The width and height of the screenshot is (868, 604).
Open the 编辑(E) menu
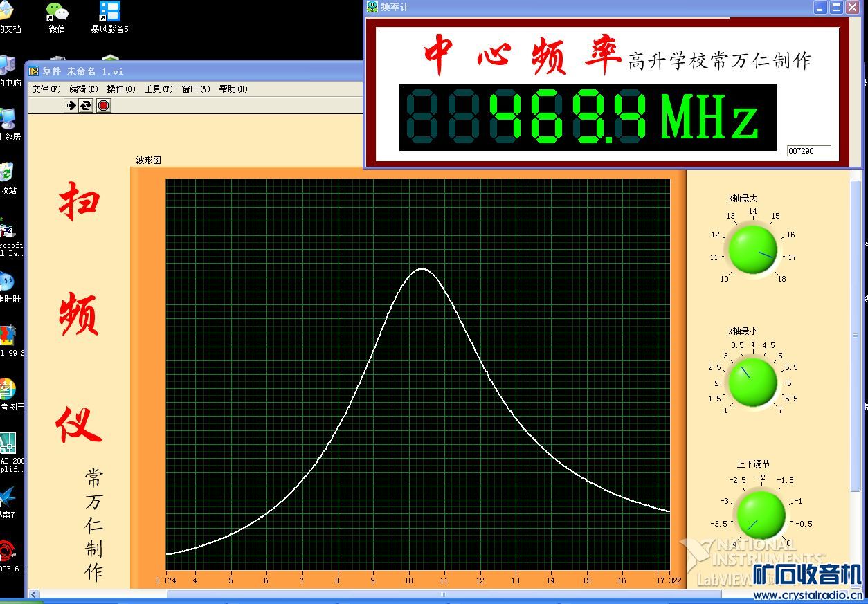point(84,89)
